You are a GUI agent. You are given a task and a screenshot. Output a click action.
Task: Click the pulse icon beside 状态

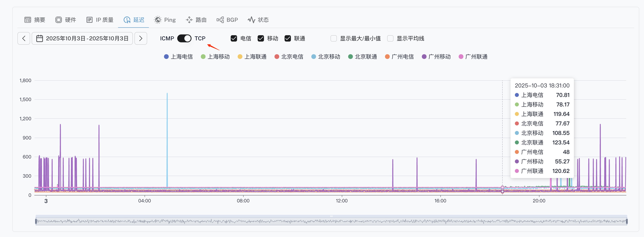251,20
